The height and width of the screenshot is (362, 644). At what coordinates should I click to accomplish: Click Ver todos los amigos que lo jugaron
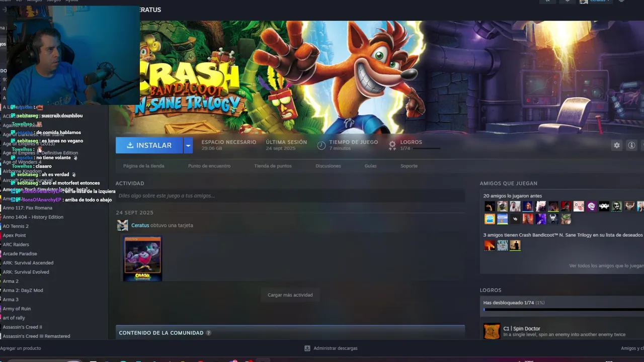(606, 265)
